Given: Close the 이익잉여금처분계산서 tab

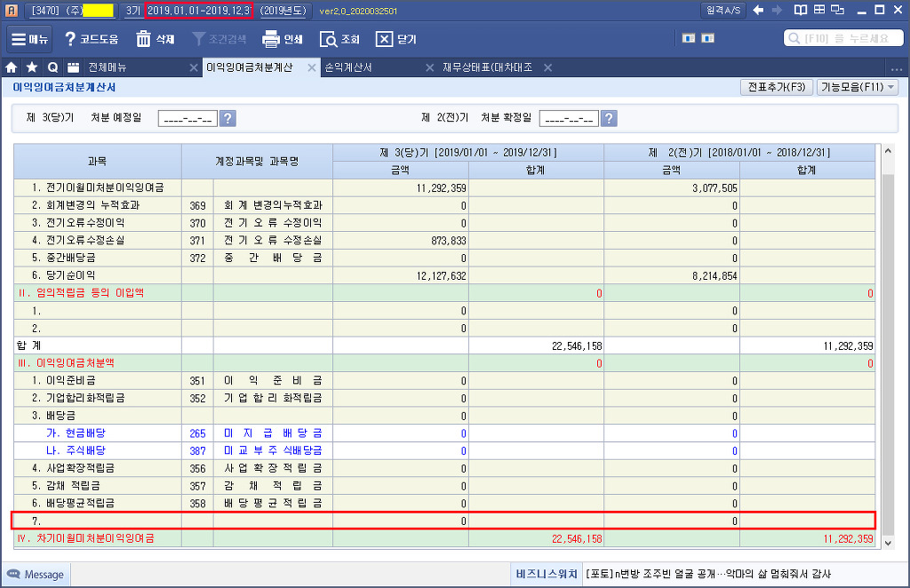Looking at the screenshot, I should 312,68.
